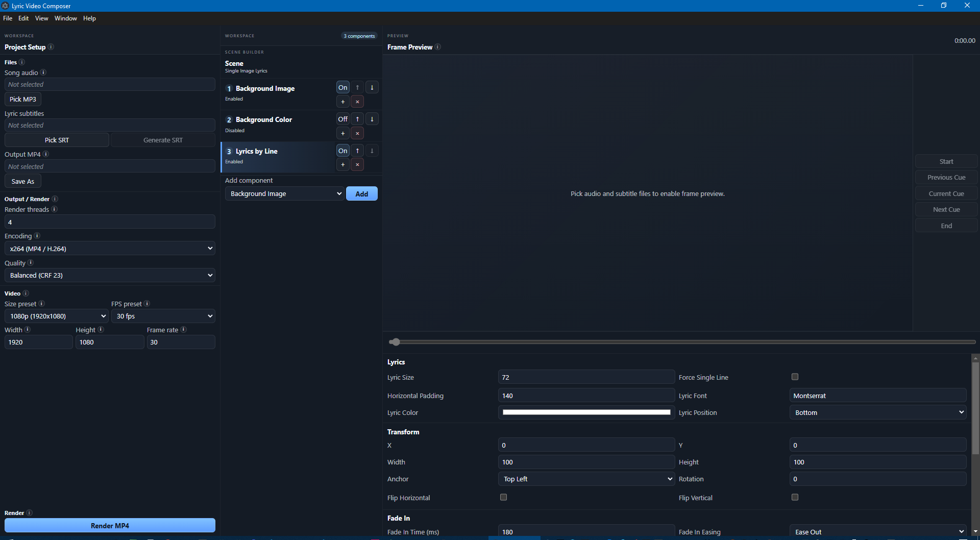Open the Window menu
980x540 pixels.
[x=66, y=18]
